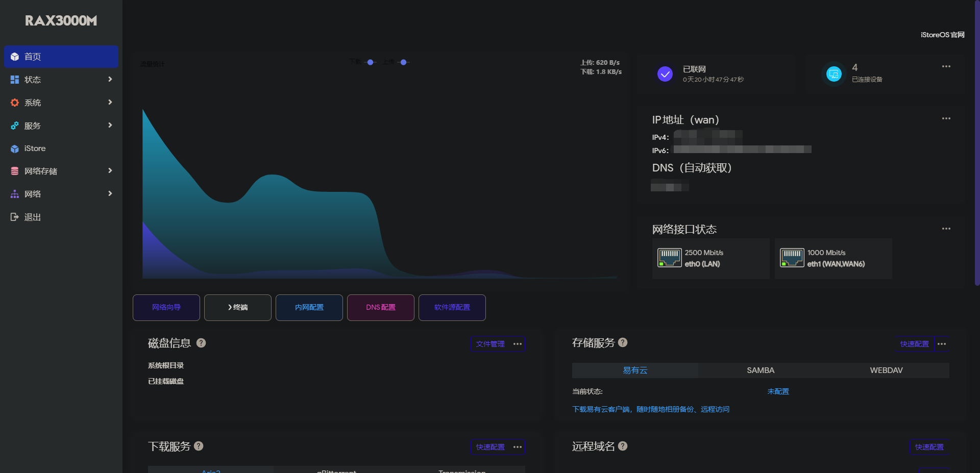Open 文件管理 from disk info panel
Screen dimensions: 980x473
pyautogui.click(x=489, y=344)
